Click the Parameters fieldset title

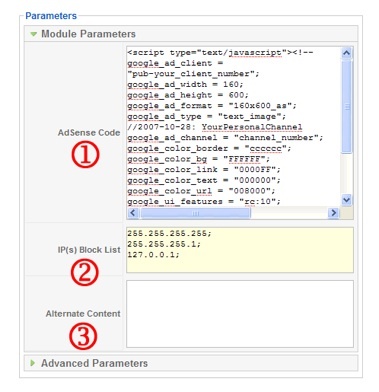pos(51,16)
